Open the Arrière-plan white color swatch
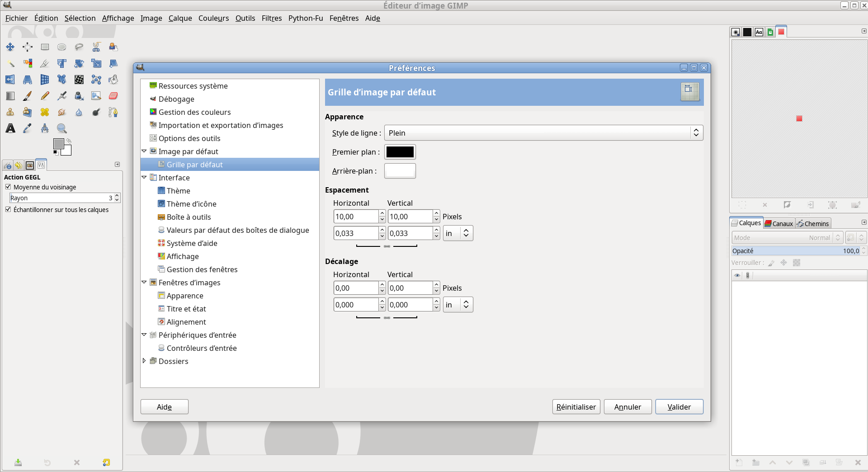The image size is (868, 472). coord(400,171)
